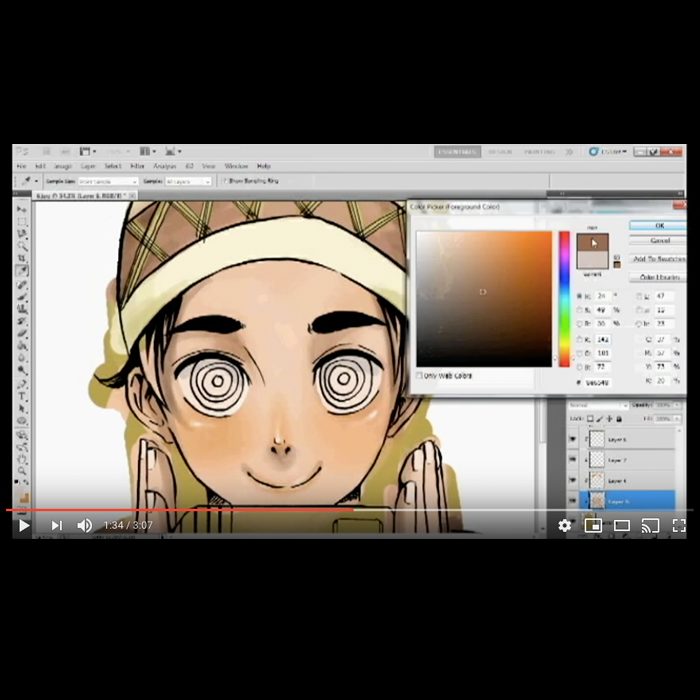
Task: Open the Window menu
Action: pos(236,166)
